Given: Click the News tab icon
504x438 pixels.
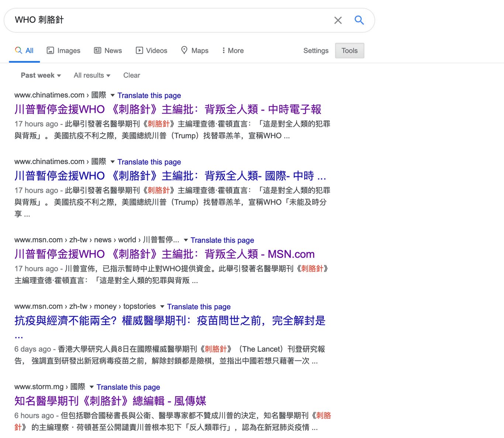Looking at the screenshot, I should click(x=97, y=51).
